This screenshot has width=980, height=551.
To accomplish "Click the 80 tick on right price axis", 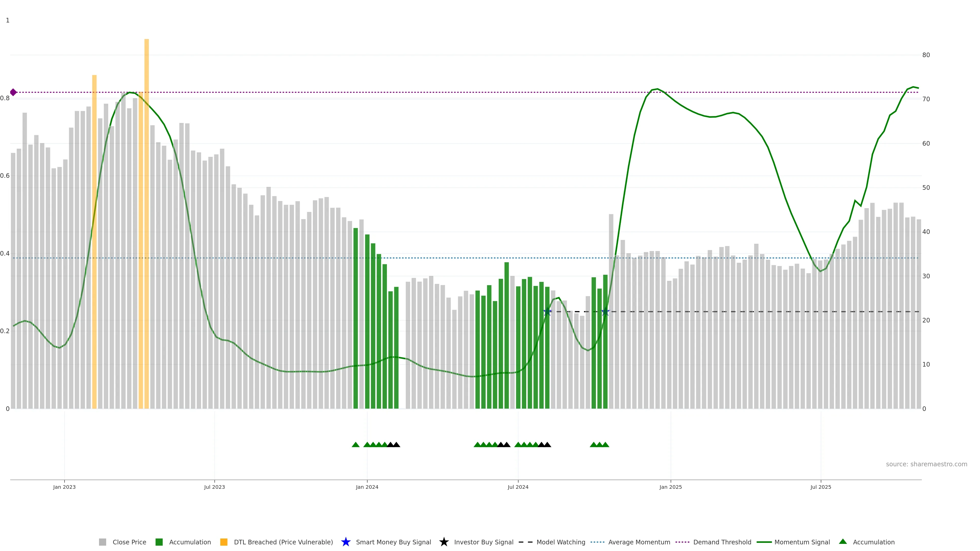I will tap(926, 55).
